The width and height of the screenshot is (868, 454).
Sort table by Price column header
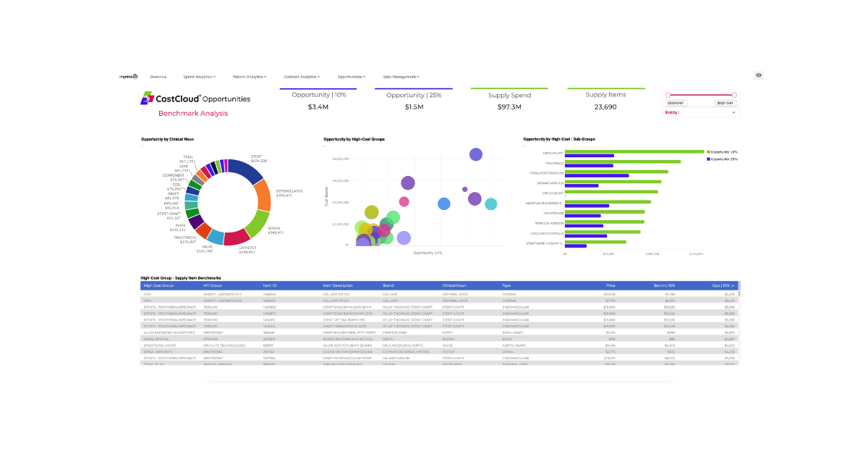pos(610,286)
